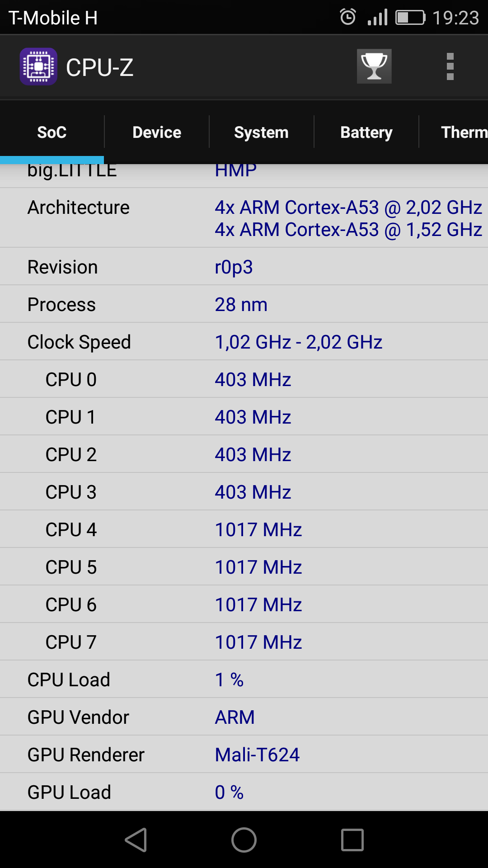
Task: Switch to the Device tab
Action: tap(157, 132)
